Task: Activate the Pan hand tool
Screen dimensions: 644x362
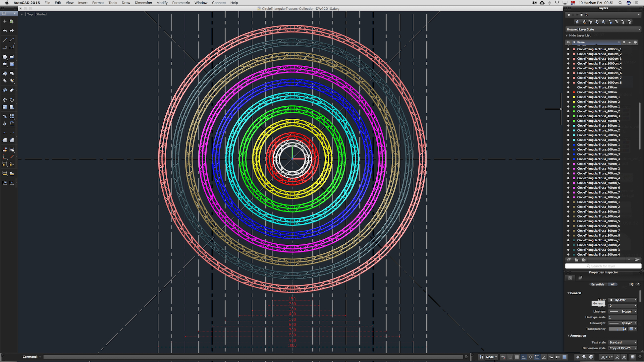Action: click(578, 357)
